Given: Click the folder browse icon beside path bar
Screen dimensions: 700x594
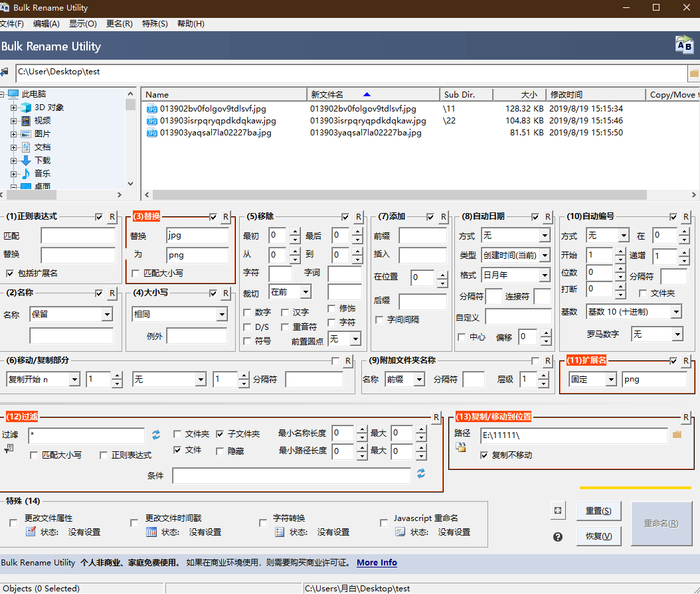Looking at the screenshot, I should tap(694, 72).
